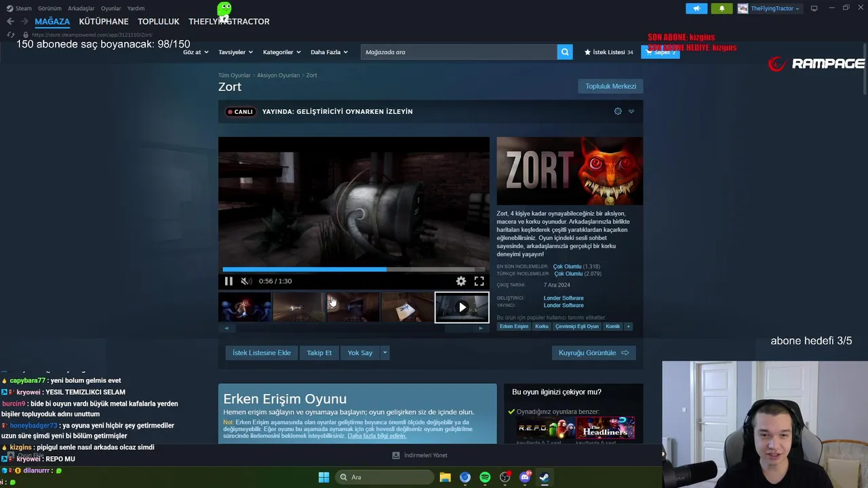Open the Görünüm menu
Screen dimensions: 868x488
click(x=50, y=9)
